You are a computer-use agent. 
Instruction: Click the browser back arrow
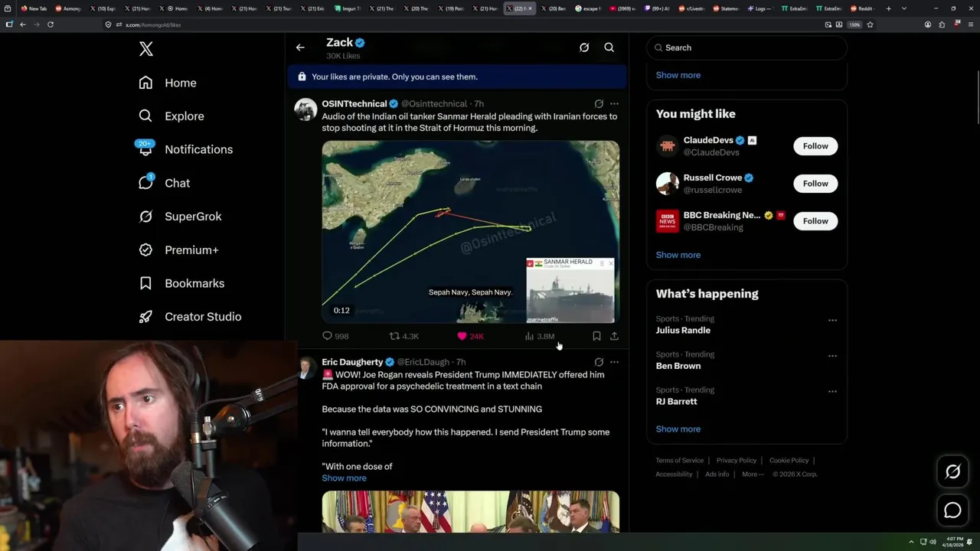(23, 24)
